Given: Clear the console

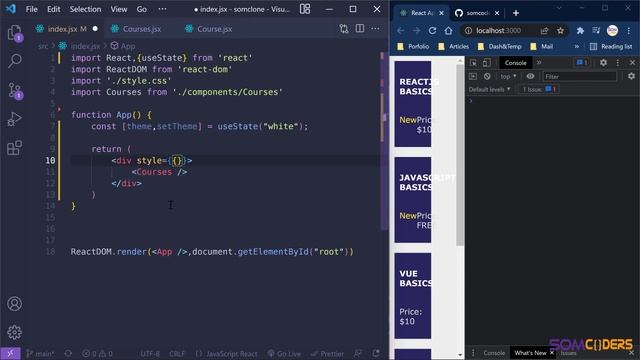Looking at the screenshot, I should 487,76.
